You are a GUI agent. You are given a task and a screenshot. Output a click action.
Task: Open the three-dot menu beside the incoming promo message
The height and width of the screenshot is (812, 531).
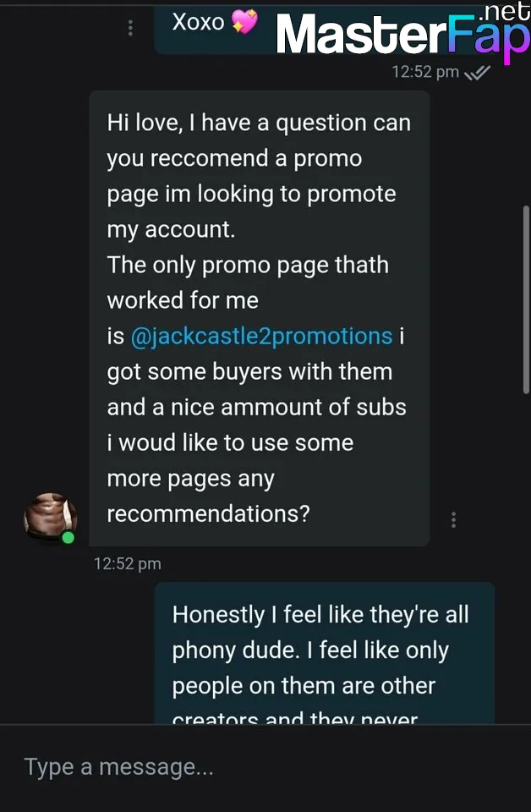point(454,519)
